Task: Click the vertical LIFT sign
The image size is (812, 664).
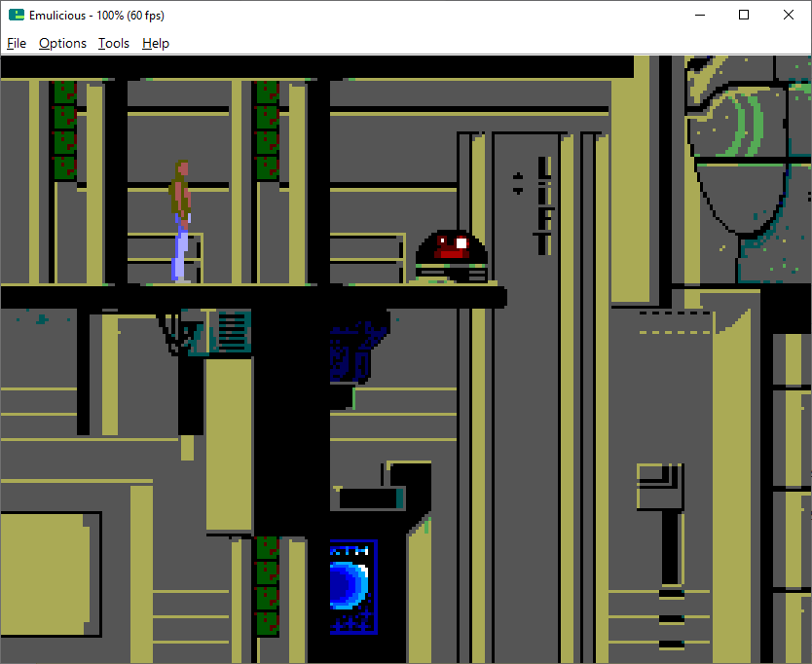Action: (x=543, y=205)
